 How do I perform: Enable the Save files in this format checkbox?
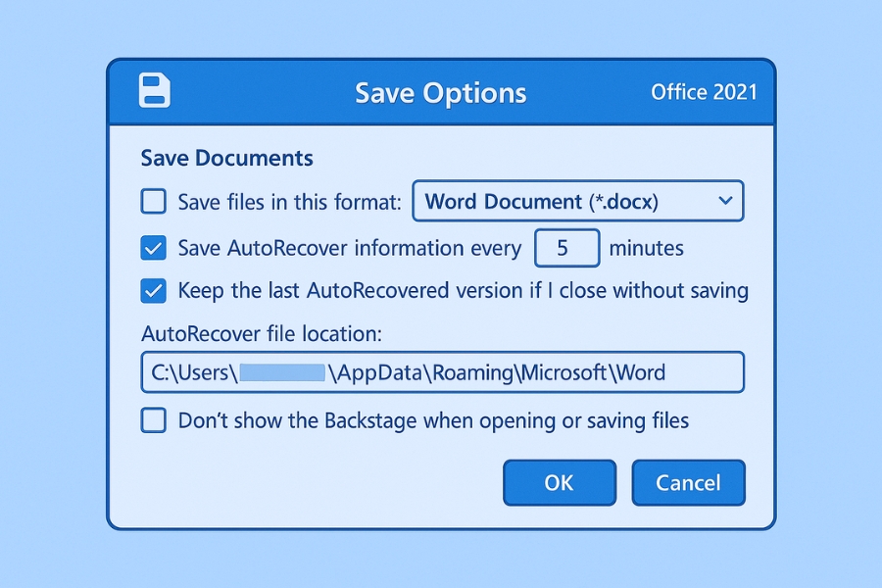(153, 201)
